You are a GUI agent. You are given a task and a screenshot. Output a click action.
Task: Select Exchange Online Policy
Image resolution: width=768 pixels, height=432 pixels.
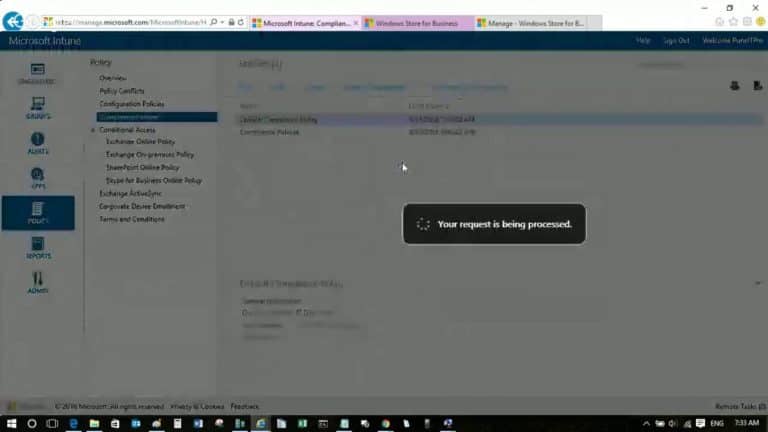(141, 142)
